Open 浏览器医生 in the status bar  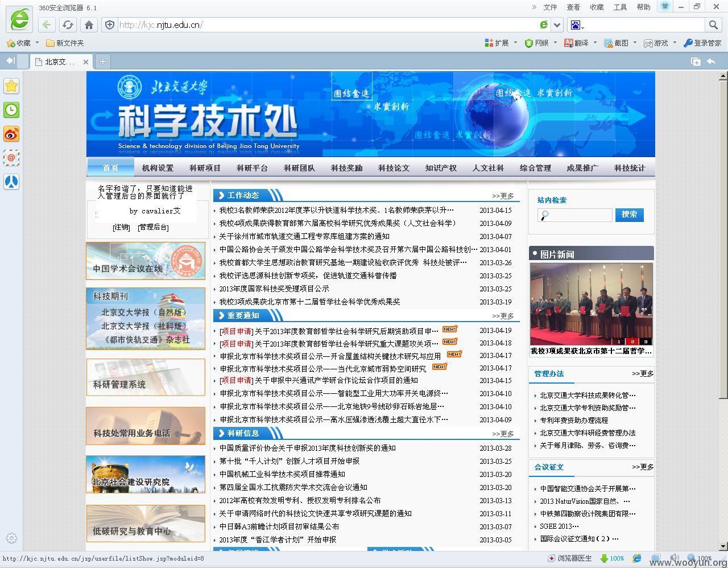[x=570, y=558]
